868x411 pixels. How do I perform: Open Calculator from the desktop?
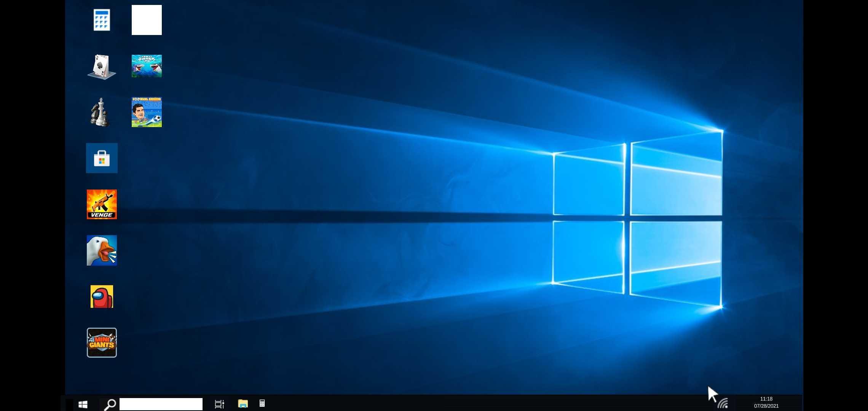[x=101, y=20]
